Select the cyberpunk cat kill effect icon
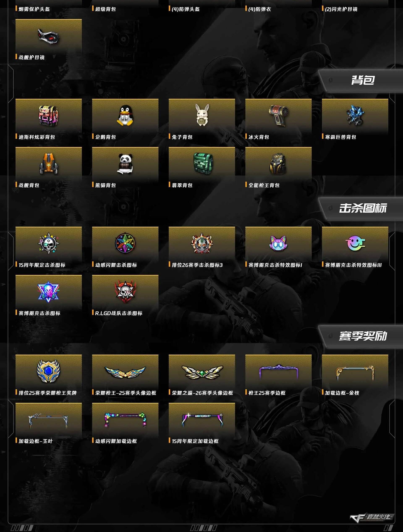 click(x=278, y=243)
